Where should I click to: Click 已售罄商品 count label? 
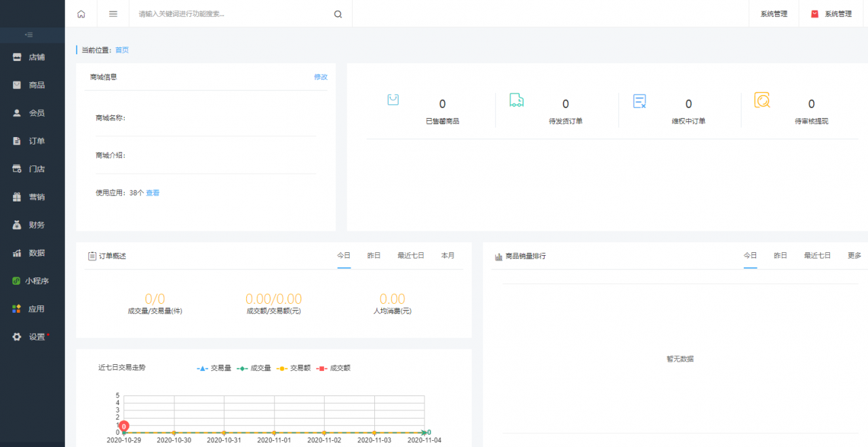pos(442,121)
